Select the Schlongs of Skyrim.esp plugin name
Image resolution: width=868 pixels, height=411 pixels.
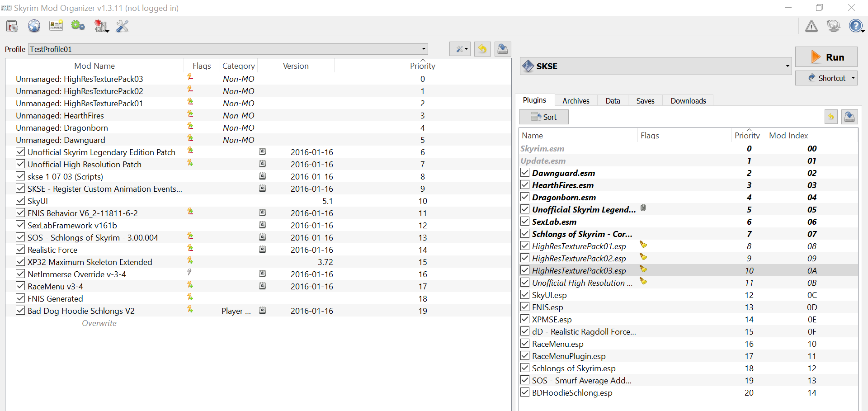point(574,368)
